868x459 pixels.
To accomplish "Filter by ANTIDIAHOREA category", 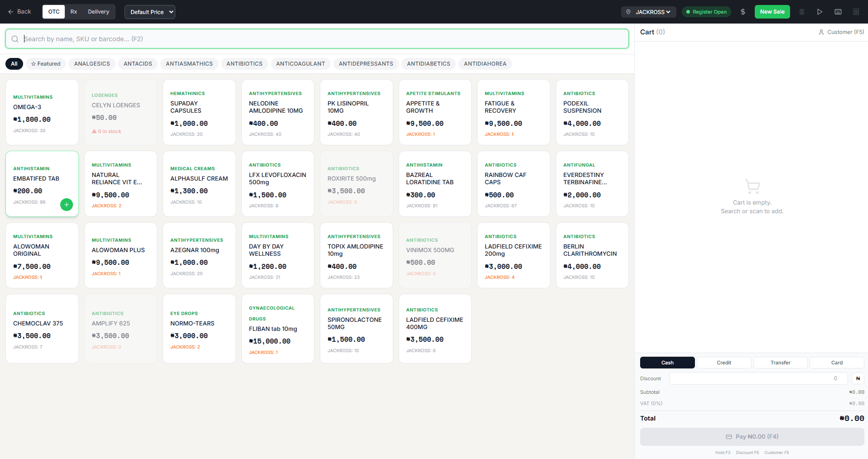I will click(x=485, y=64).
